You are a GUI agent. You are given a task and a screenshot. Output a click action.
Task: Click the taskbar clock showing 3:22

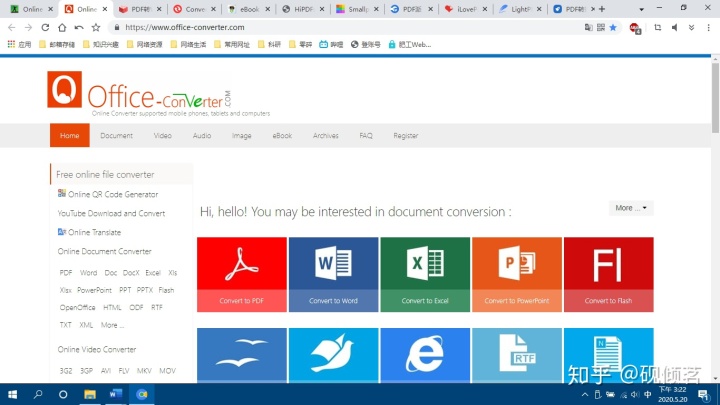coord(672,394)
